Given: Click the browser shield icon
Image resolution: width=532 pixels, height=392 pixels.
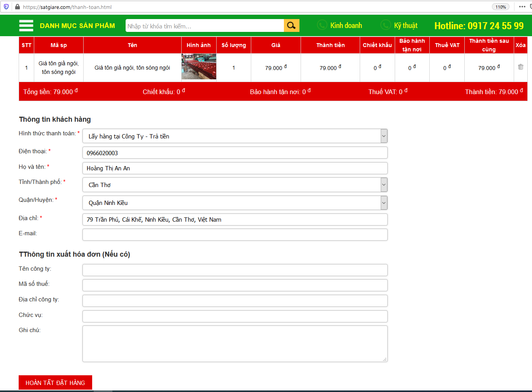Looking at the screenshot, I should point(6,7).
